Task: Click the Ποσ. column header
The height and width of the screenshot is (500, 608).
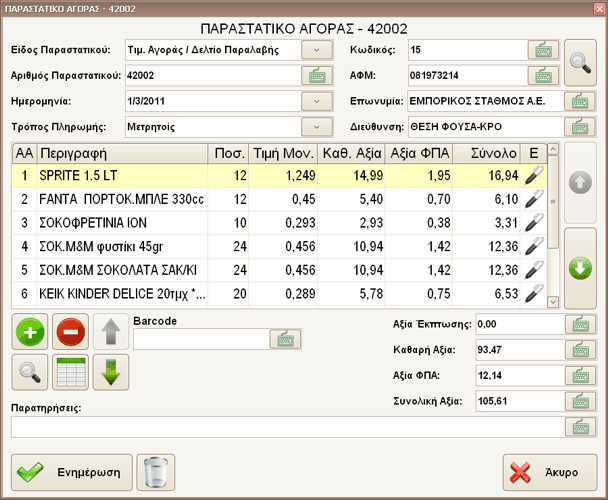Action: [228, 154]
